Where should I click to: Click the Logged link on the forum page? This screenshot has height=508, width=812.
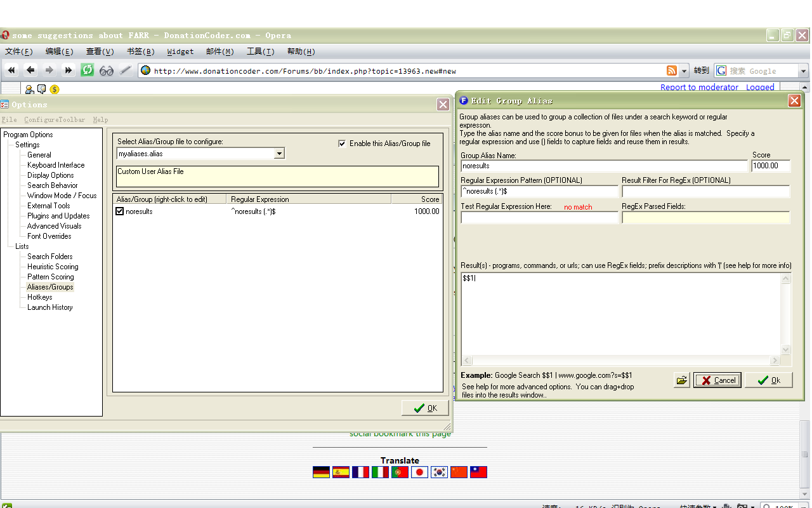760,88
